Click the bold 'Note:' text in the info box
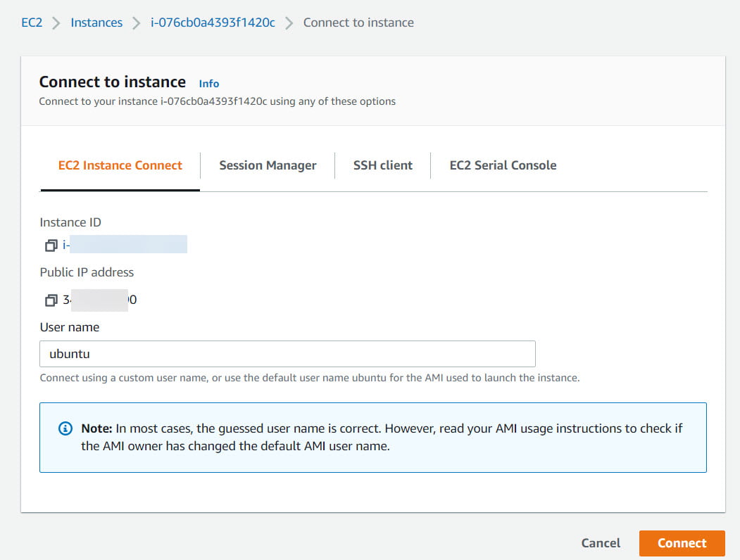The image size is (740, 560). tap(96, 428)
